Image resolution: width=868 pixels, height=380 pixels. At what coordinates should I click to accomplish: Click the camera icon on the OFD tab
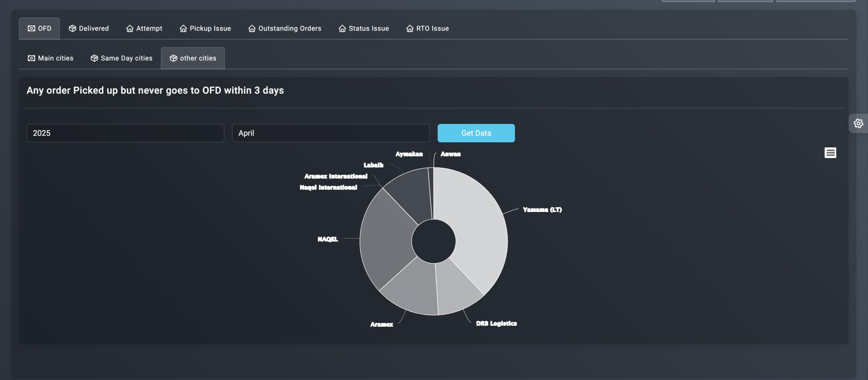(31, 28)
